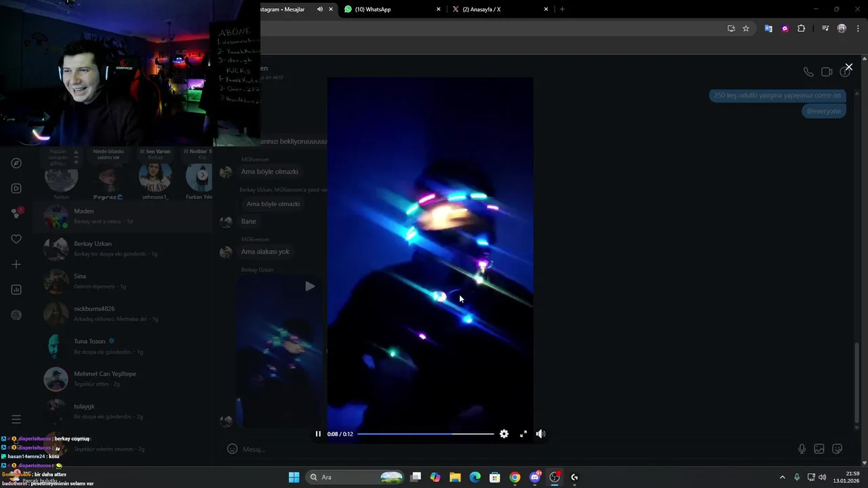The width and height of the screenshot is (868, 488).
Task: Open the dashboard chart icon in sidebar
Action: pyautogui.click(x=16, y=289)
